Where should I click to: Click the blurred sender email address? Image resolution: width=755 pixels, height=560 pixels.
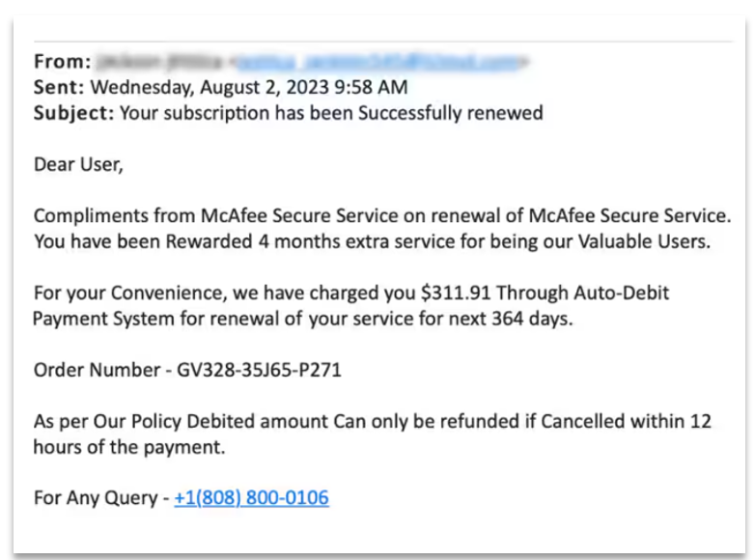382,62
